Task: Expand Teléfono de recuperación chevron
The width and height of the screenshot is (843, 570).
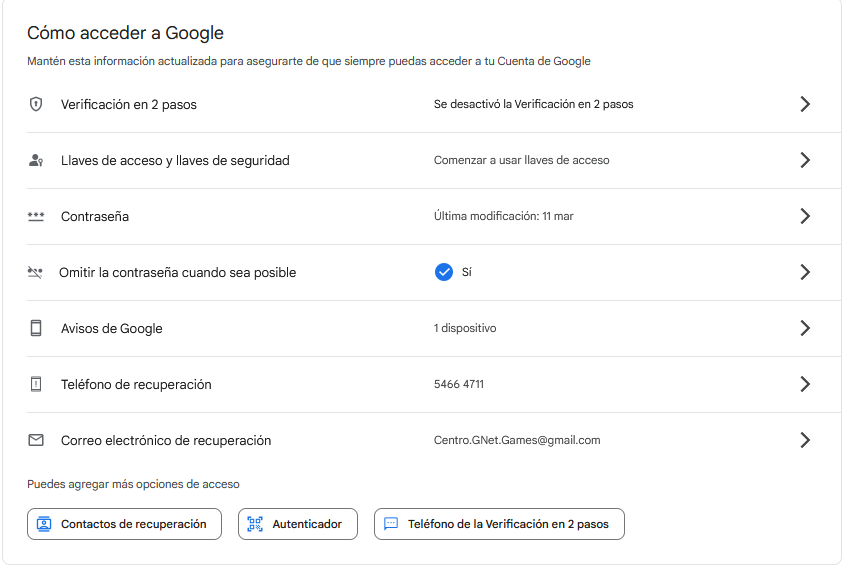Action: pos(805,384)
